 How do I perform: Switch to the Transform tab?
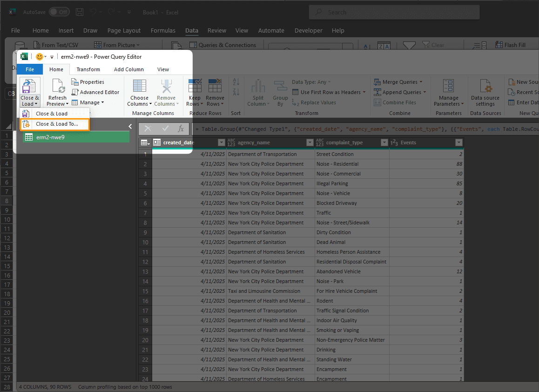(x=88, y=69)
